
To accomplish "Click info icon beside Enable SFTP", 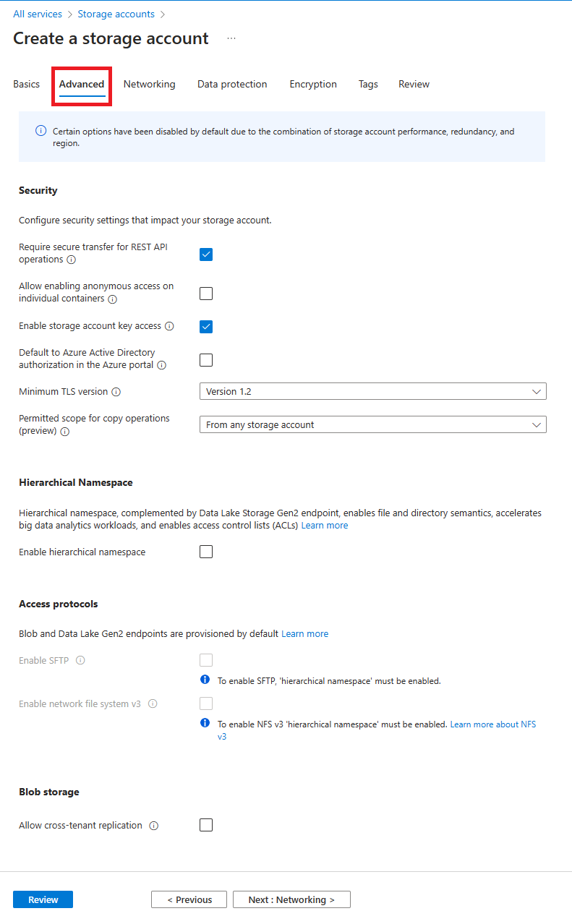I will click(80, 660).
